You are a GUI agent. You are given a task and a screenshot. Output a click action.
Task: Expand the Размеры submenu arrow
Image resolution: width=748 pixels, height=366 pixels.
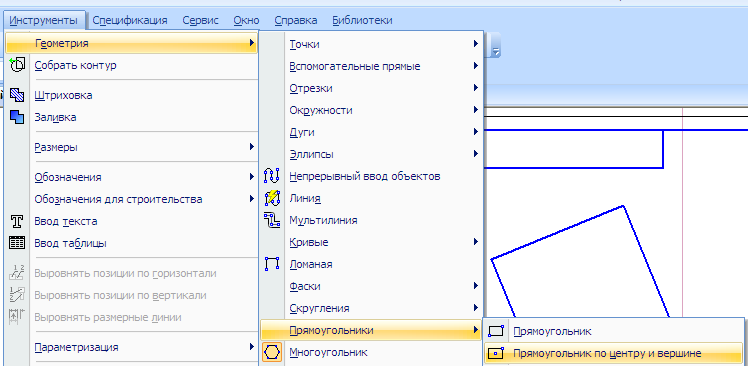tap(251, 147)
